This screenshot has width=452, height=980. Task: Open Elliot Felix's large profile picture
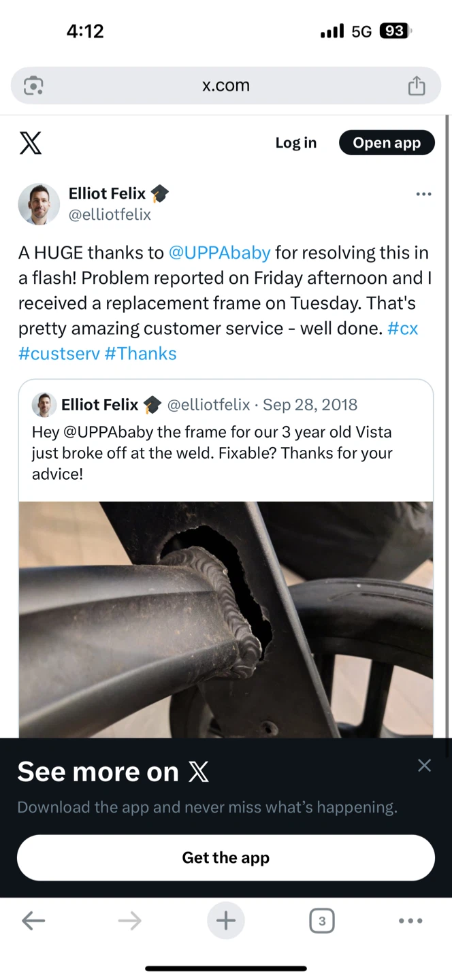pyautogui.click(x=39, y=204)
